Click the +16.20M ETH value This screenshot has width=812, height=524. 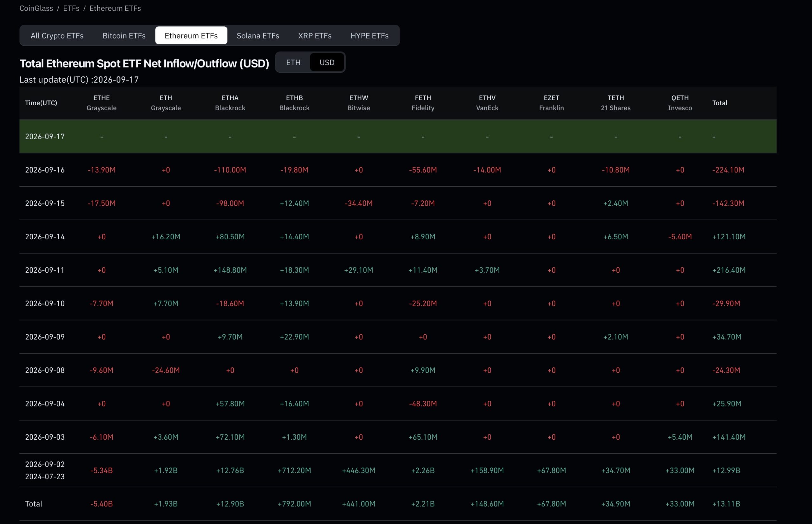pos(166,236)
